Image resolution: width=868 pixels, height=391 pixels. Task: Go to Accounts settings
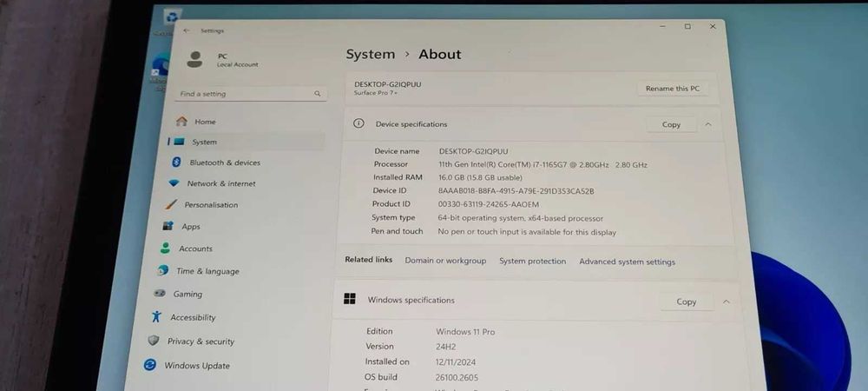pos(195,249)
